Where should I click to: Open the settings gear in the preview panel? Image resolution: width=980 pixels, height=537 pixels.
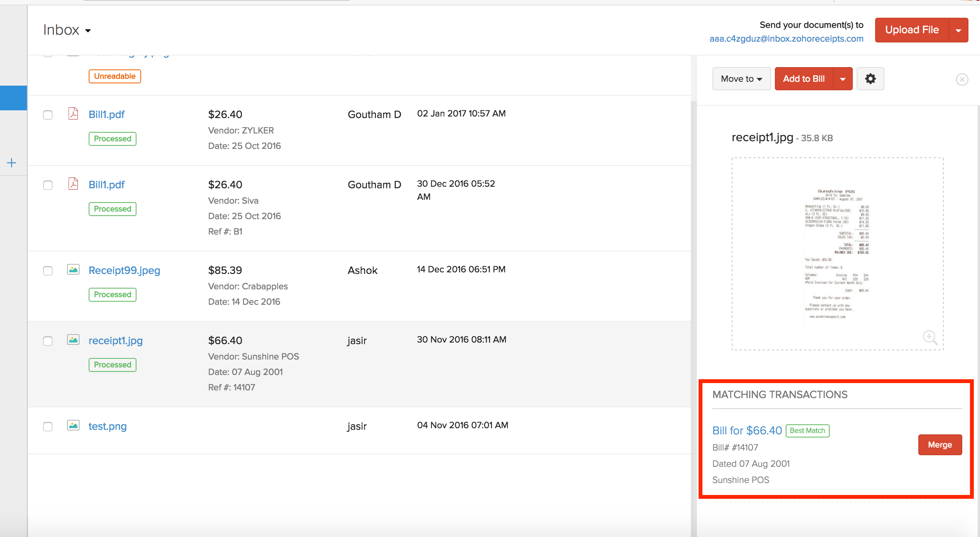870,79
